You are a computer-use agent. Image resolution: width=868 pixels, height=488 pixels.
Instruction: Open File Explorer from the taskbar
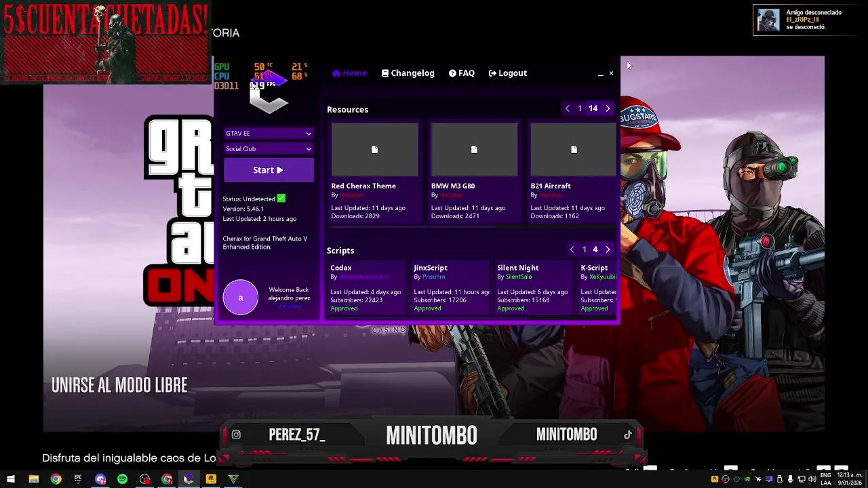(33, 479)
